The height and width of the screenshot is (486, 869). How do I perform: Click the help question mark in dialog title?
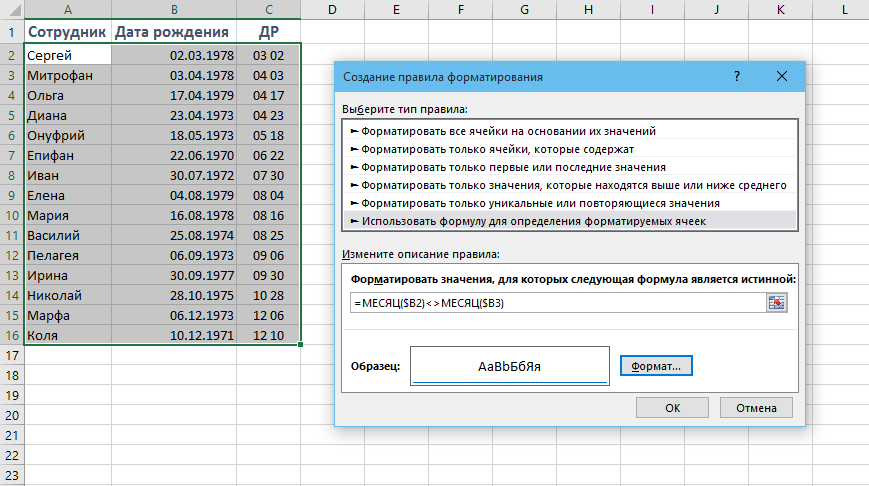click(x=737, y=76)
